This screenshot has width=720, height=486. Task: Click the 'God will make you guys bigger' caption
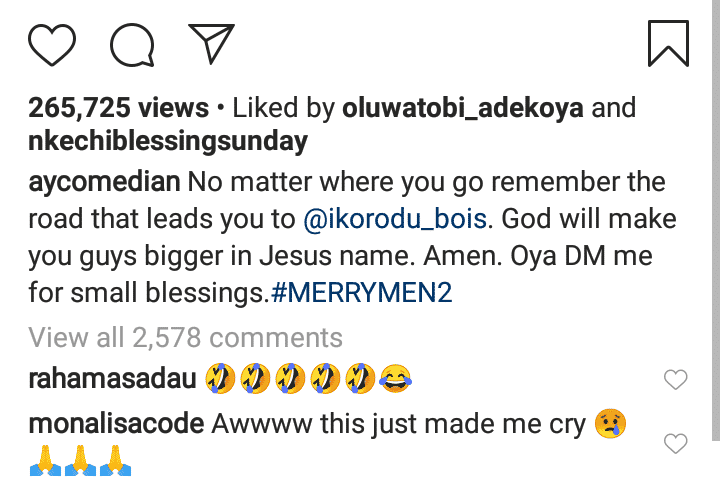pos(352,237)
